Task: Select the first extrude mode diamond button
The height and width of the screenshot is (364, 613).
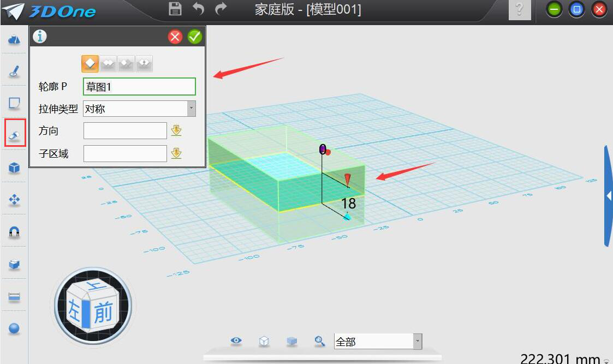Action: (90, 63)
